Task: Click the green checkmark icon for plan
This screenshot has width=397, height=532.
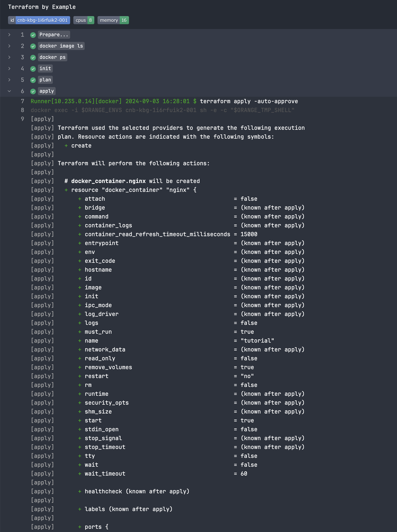Action: coord(33,80)
